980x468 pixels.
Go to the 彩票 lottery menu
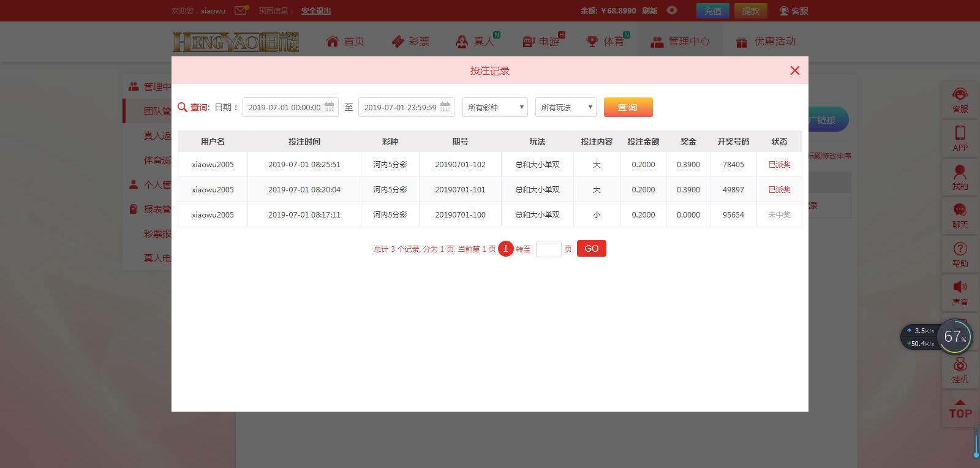click(x=410, y=42)
